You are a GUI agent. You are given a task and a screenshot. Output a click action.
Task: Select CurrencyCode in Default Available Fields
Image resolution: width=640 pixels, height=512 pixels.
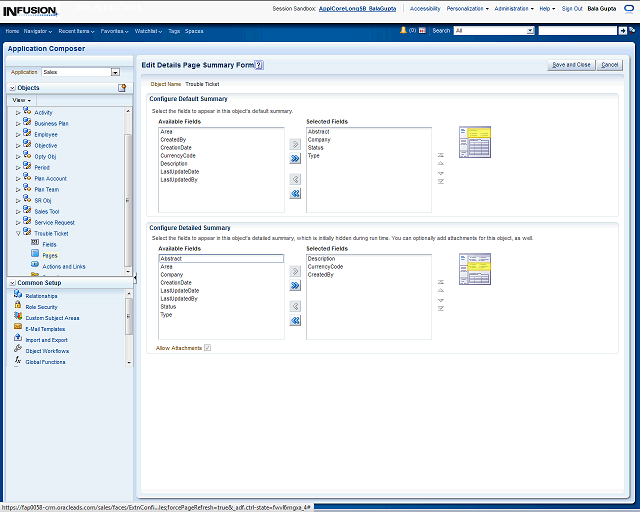coord(178,156)
